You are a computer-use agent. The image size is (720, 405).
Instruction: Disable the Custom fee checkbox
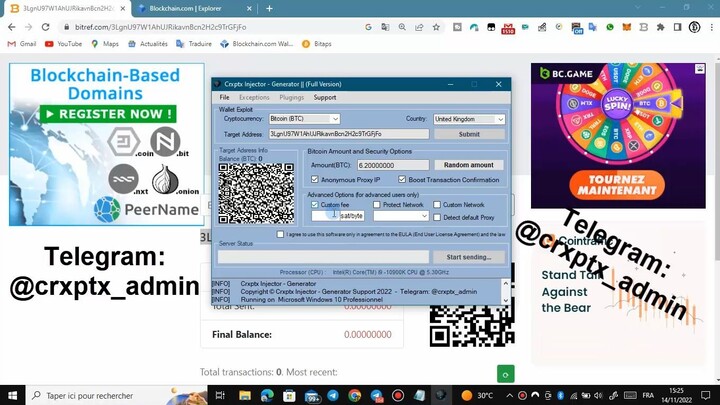(315, 204)
